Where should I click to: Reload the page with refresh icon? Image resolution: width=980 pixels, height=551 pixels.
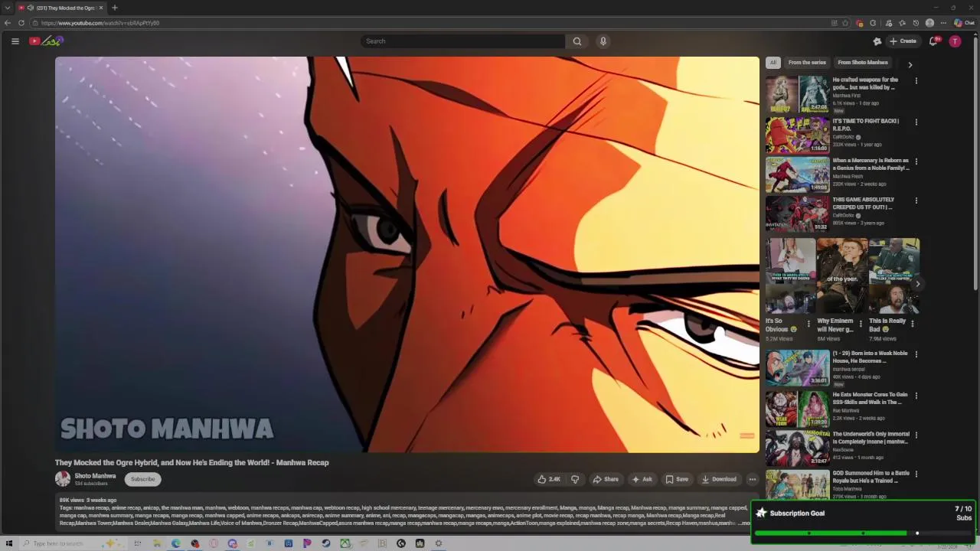21,23
